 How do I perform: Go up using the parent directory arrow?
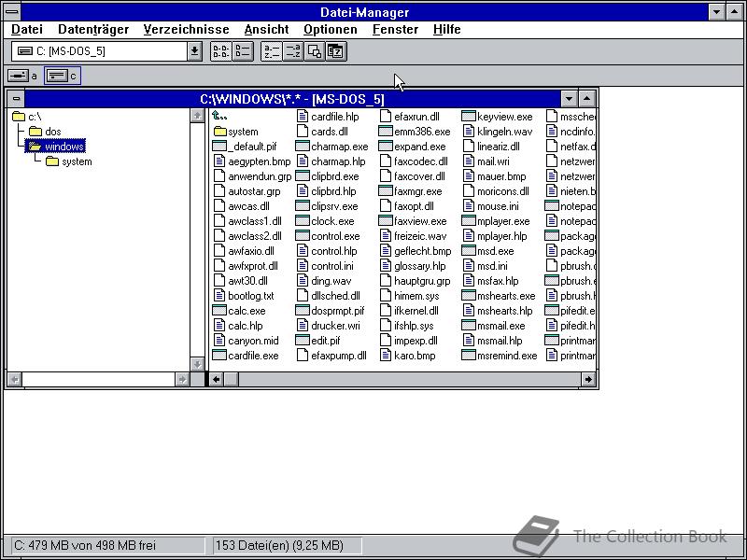[219, 116]
